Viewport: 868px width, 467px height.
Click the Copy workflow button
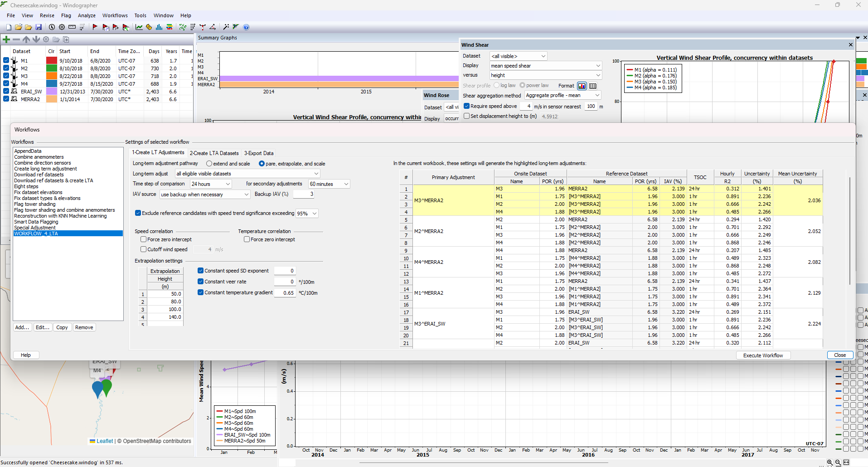point(62,327)
